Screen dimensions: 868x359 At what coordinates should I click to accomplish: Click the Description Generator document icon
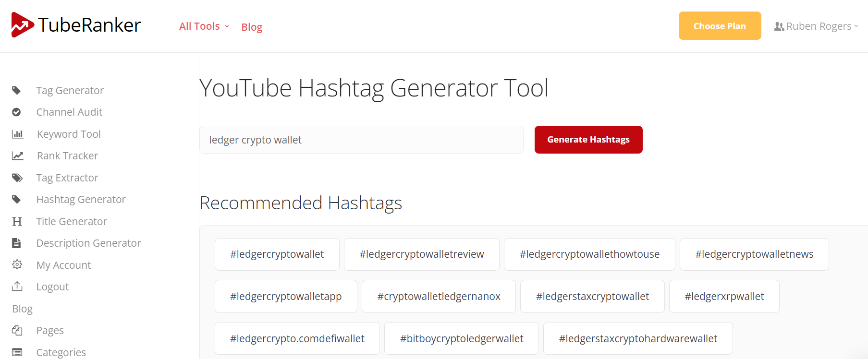(x=16, y=243)
